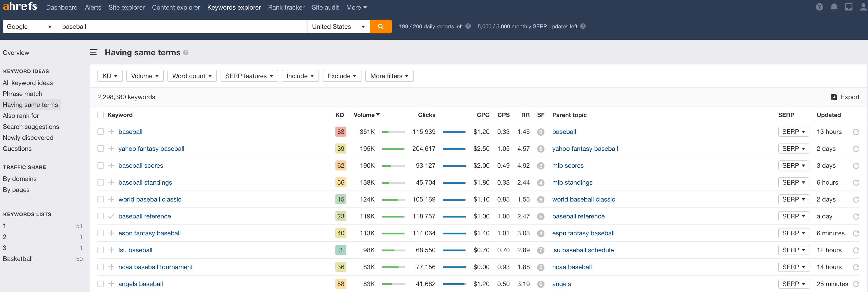Check the baseball keyword checkbox
This screenshot has width=868, height=292.
100,132
